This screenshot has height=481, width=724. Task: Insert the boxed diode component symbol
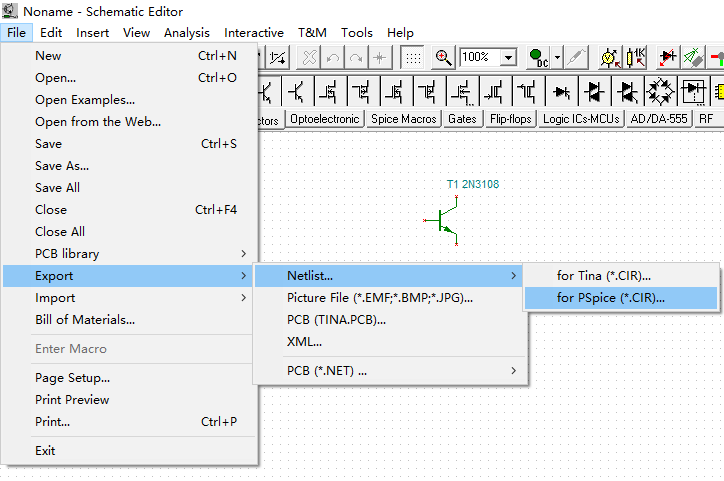tap(693, 91)
